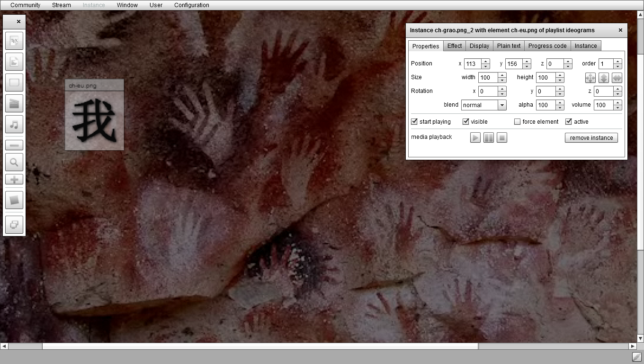Image resolution: width=644 pixels, height=364 pixels.
Task: Click the magnifying glass zoom icon
Action: (14, 163)
